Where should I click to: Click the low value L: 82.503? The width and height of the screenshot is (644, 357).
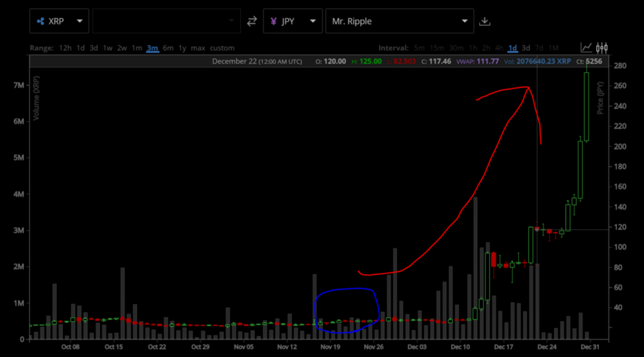[402, 61]
